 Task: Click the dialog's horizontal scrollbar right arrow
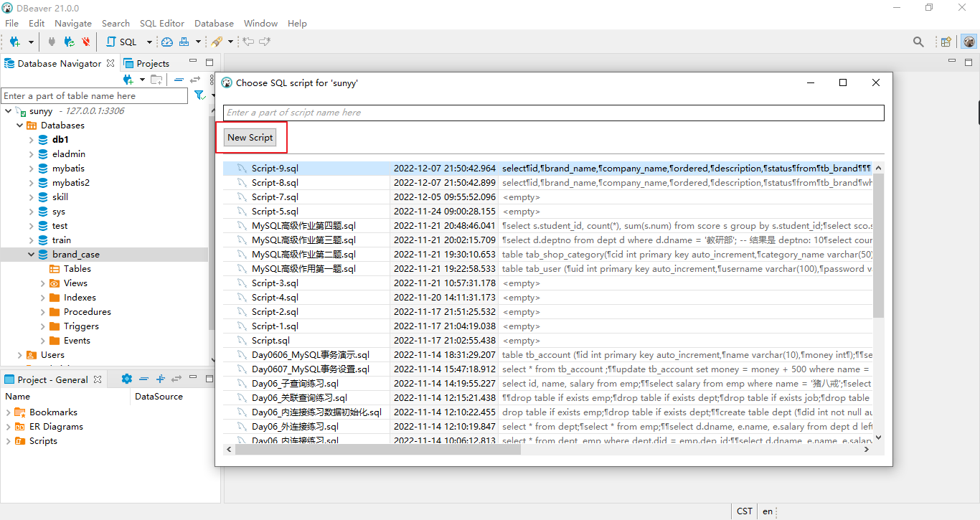coord(867,450)
